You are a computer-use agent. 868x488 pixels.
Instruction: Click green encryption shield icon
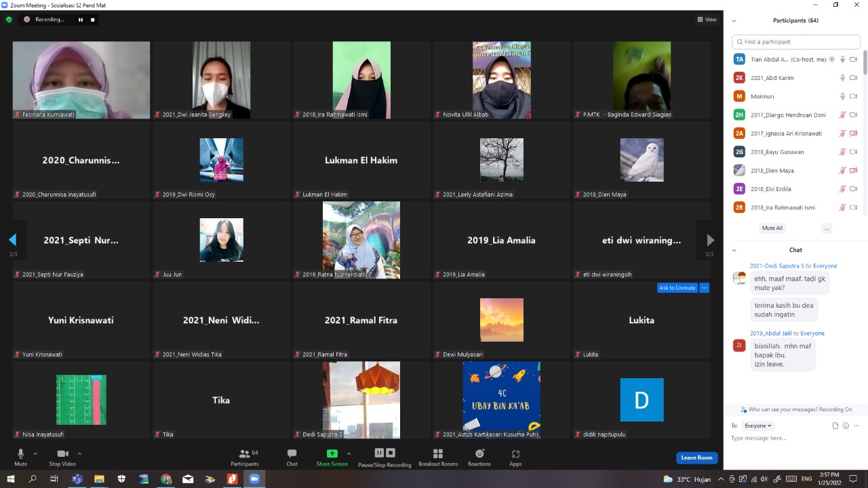(x=9, y=20)
